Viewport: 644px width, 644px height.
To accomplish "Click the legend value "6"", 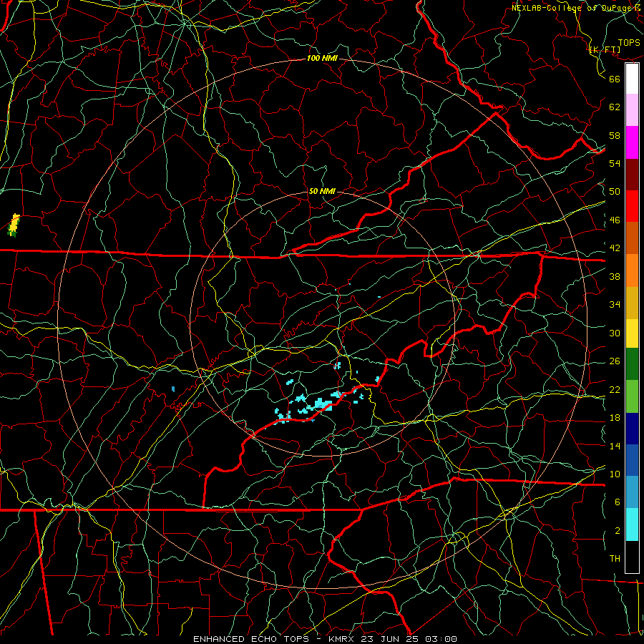I will pos(618,502).
